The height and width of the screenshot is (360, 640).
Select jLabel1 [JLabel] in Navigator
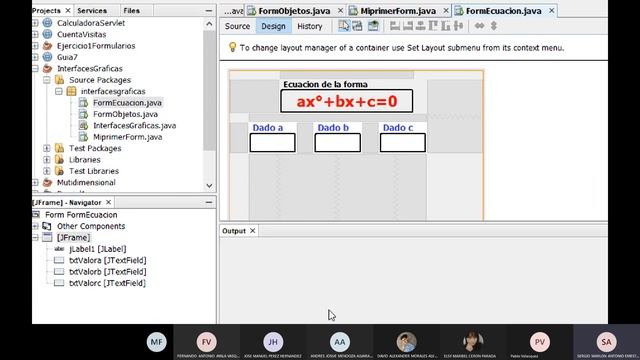point(98,249)
